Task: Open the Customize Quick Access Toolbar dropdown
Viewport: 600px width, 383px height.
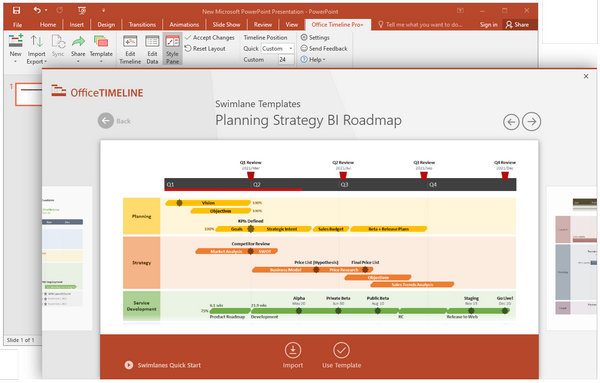Action: click(x=103, y=10)
